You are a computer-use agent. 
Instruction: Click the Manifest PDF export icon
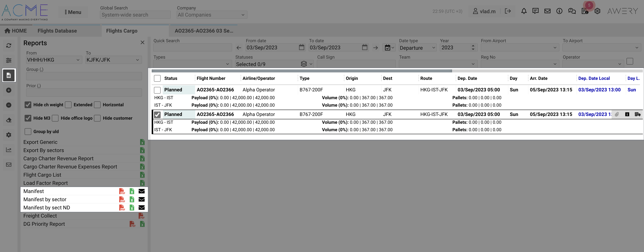122,191
